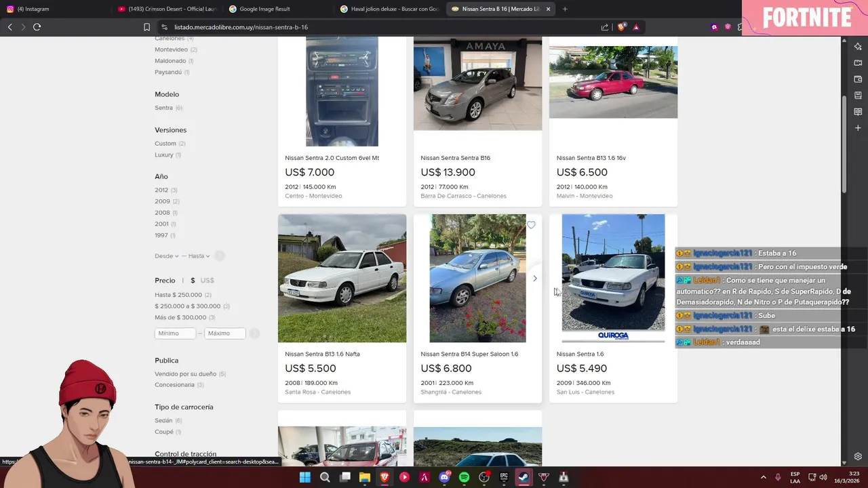Screen dimensions: 868x488
Task: Open File Explorer from taskbar
Action: (364, 477)
